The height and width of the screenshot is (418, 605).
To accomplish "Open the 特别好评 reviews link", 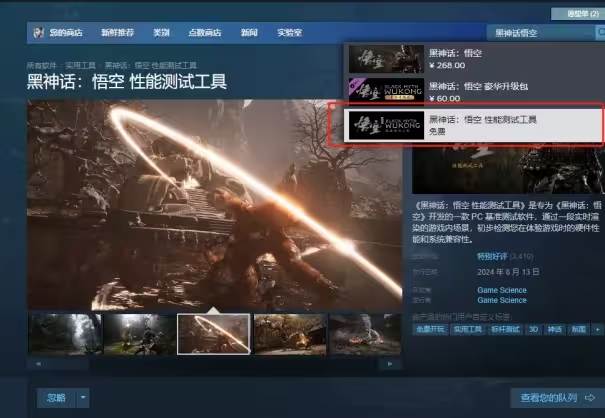I will 492,256.
